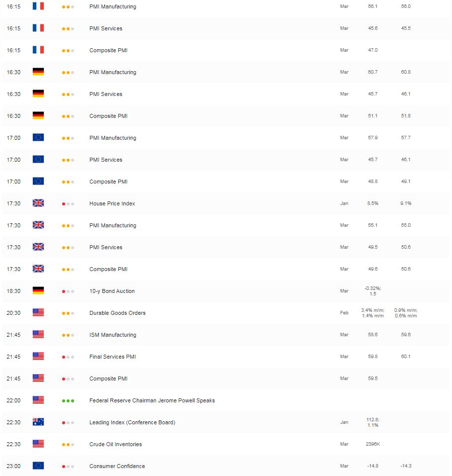Click the 20:30 time of Durable Goods Orders

click(x=13, y=313)
